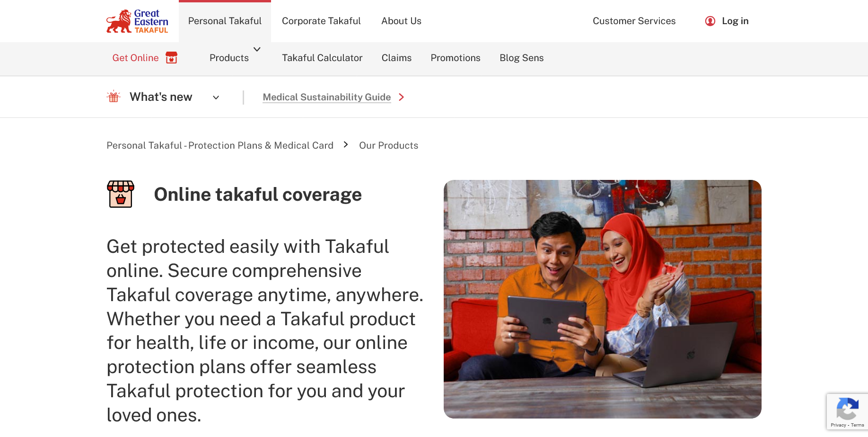
Task: Go to Customer Services
Action: tap(634, 21)
